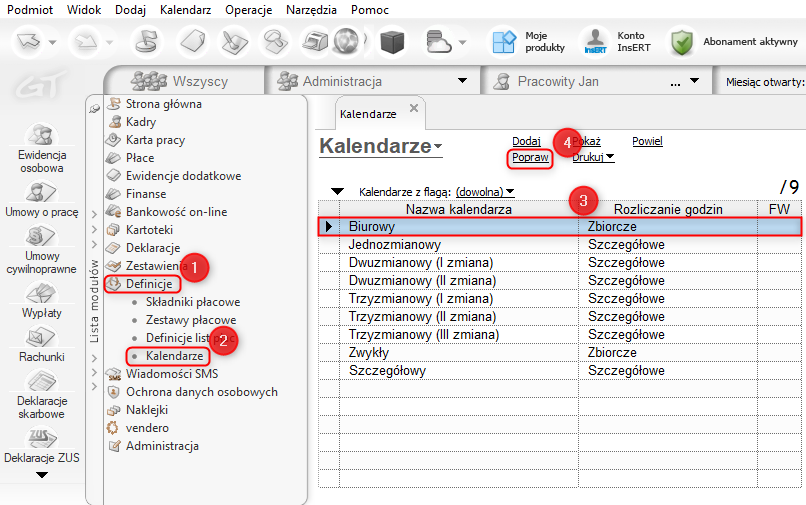Viewport: 806px width, 505px height.
Task: Click the globe toolbar icon
Action: click(x=346, y=41)
